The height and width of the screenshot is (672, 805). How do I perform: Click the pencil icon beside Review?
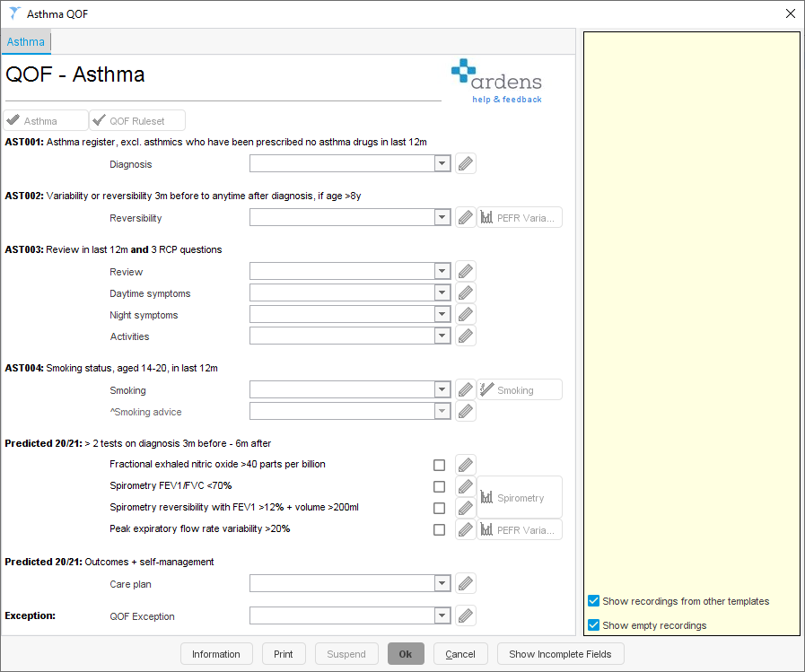466,272
